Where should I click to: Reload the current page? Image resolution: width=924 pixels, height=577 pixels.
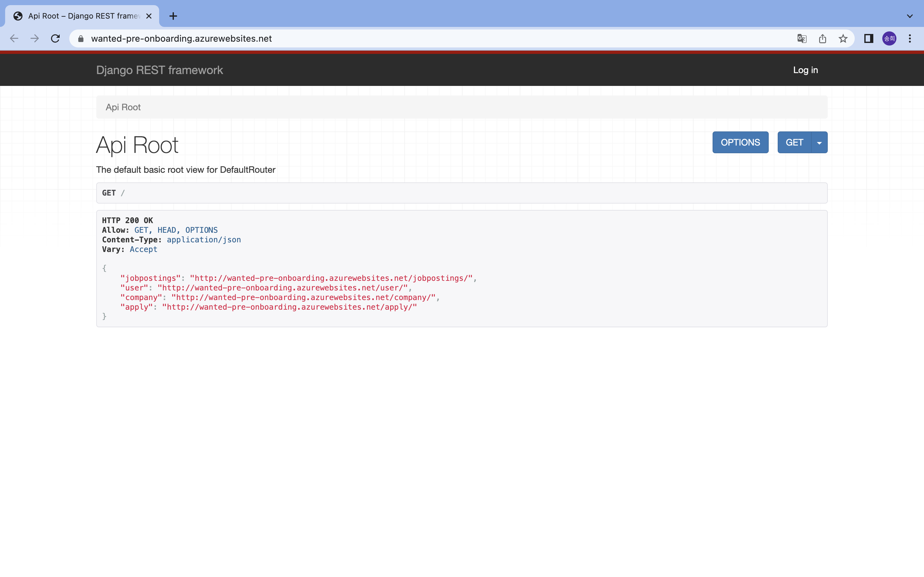[x=56, y=38]
